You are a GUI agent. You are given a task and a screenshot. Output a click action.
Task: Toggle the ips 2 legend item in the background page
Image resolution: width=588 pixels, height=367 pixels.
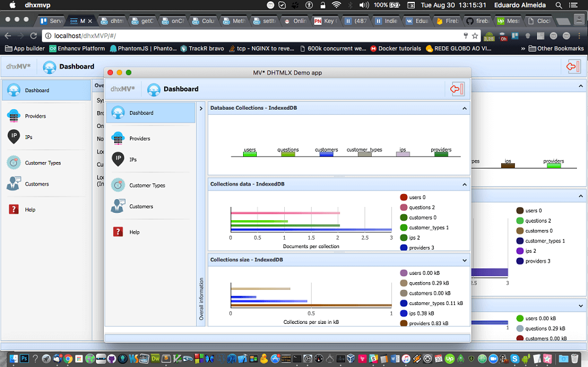[526, 251]
